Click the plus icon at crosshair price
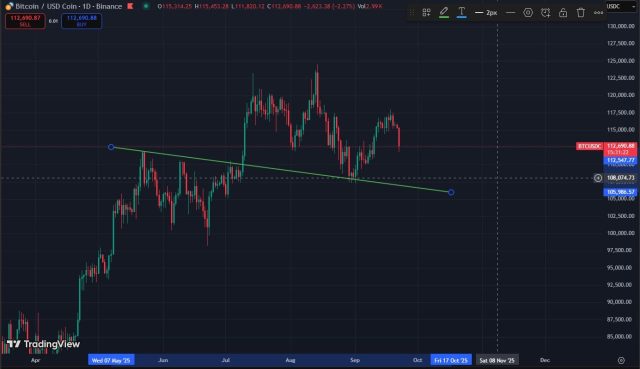The width and height of the screenshot is (640, 369). pyautogui.click(x=598, y=178)
